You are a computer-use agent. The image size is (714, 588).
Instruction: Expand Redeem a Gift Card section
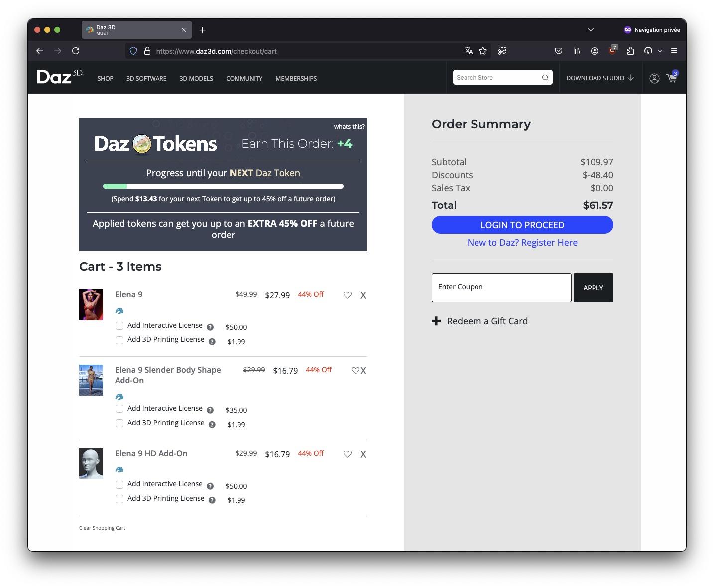479,321
